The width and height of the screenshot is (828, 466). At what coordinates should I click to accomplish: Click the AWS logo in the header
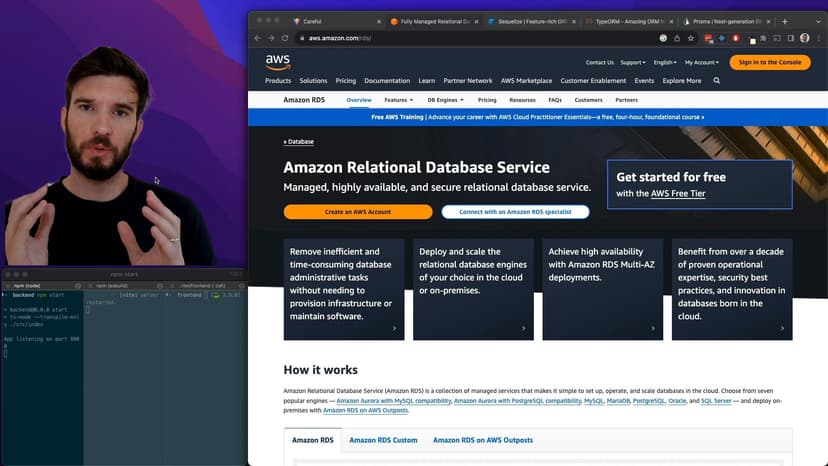point(278,62)
